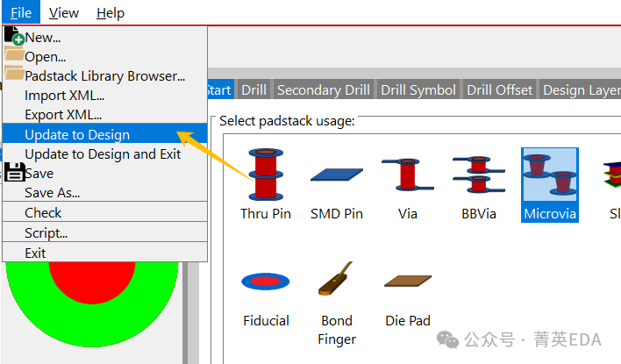Click Exit in the File menu
This screenshot has height=364, width=621.
pos(105,253)
